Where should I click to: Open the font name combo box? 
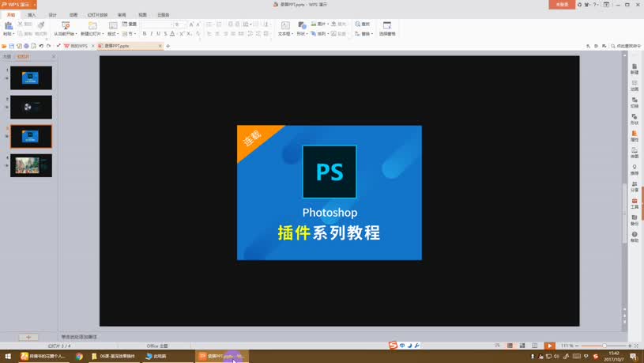[x=157, y=25]
